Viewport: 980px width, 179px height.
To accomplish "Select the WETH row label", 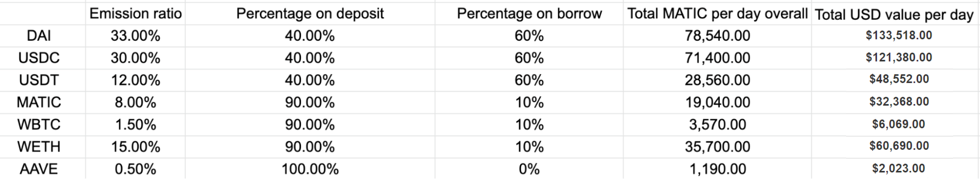I will (39, 147).
